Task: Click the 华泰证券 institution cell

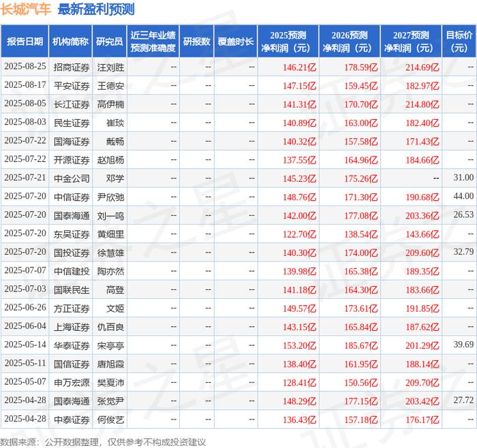Action: tap(72, 346)
